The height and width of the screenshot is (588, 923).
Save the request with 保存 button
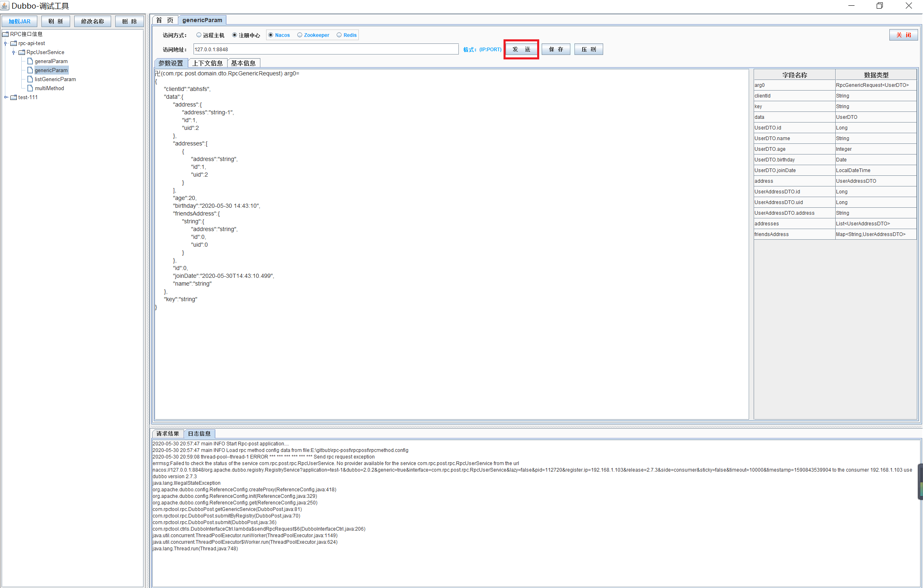556,49
